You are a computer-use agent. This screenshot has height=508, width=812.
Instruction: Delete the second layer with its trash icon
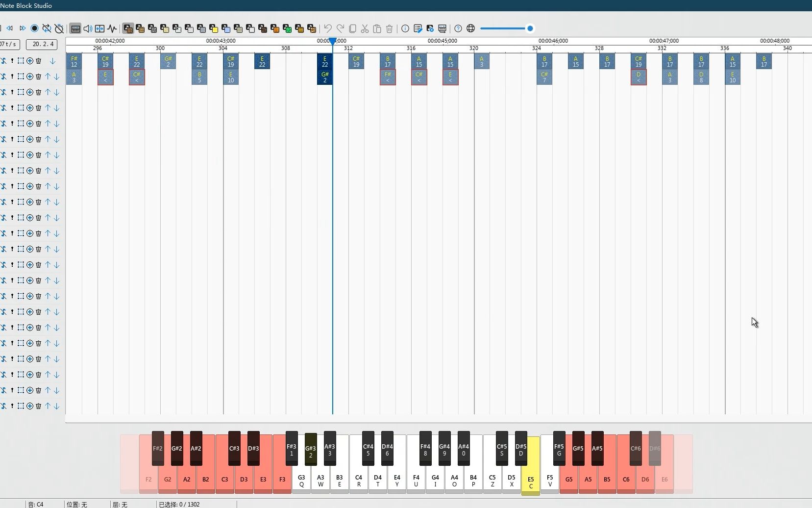39,76
